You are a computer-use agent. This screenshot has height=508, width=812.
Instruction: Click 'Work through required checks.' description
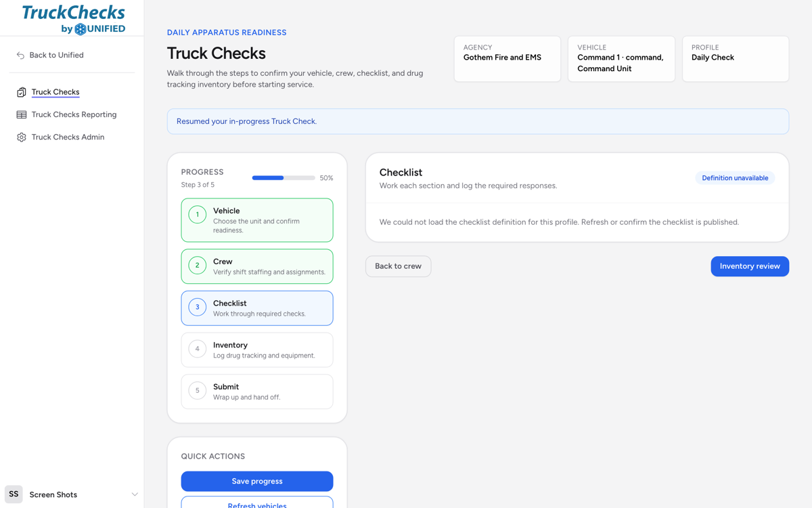point(259,314)
